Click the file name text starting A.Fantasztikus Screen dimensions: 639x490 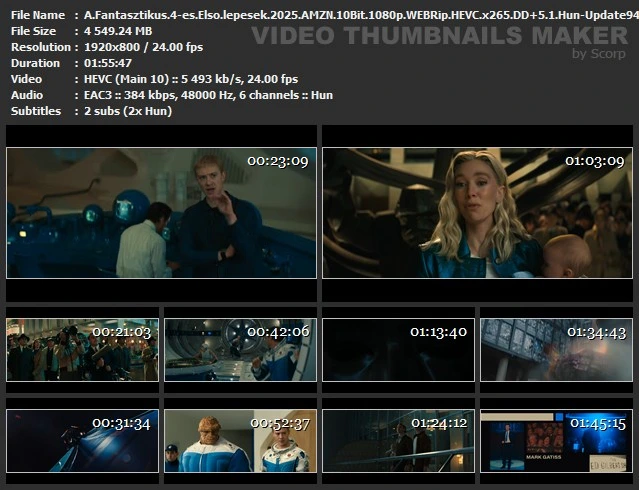coord(361,15)
